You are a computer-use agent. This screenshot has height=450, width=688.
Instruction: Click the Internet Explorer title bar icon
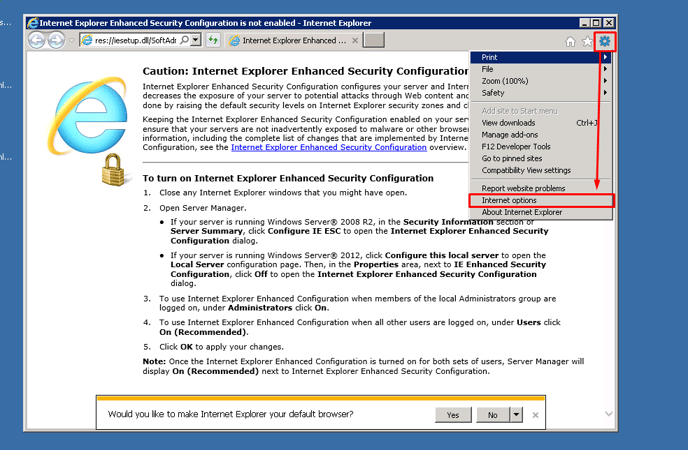point(31,22)
